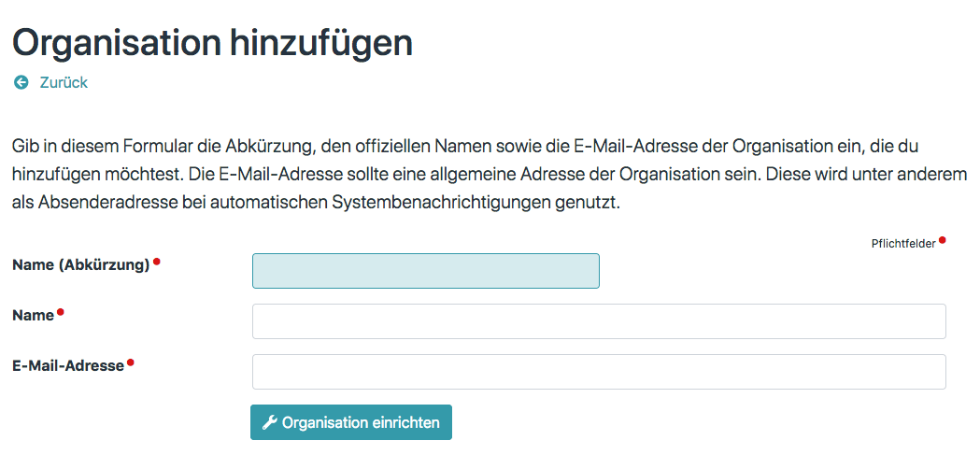Viewport: 980px width, 469px height.
Task: Click the description line starting with hinzufügen möchtest
Action: (486, 174)
